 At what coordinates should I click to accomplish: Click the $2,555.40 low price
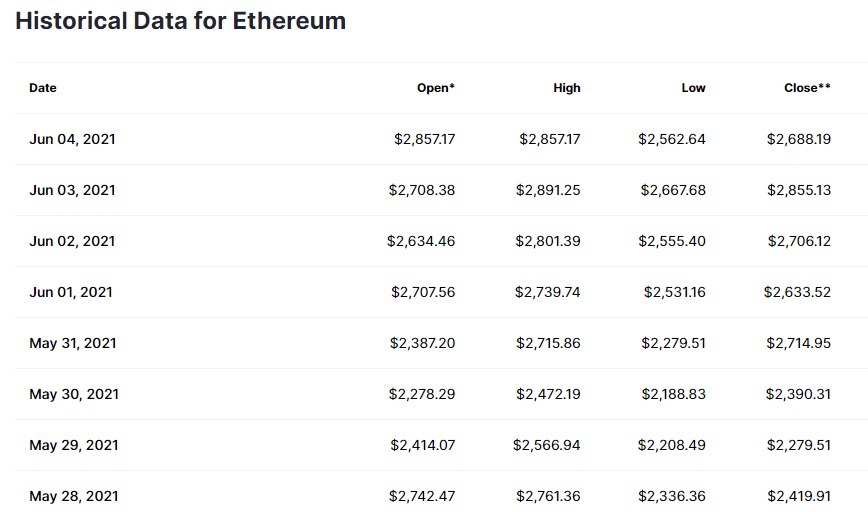(673, 241)
